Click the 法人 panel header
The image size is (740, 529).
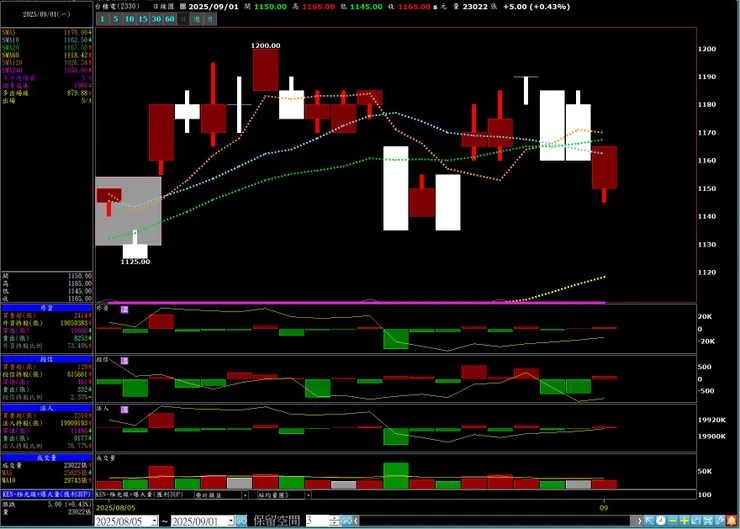click(46, 408)
